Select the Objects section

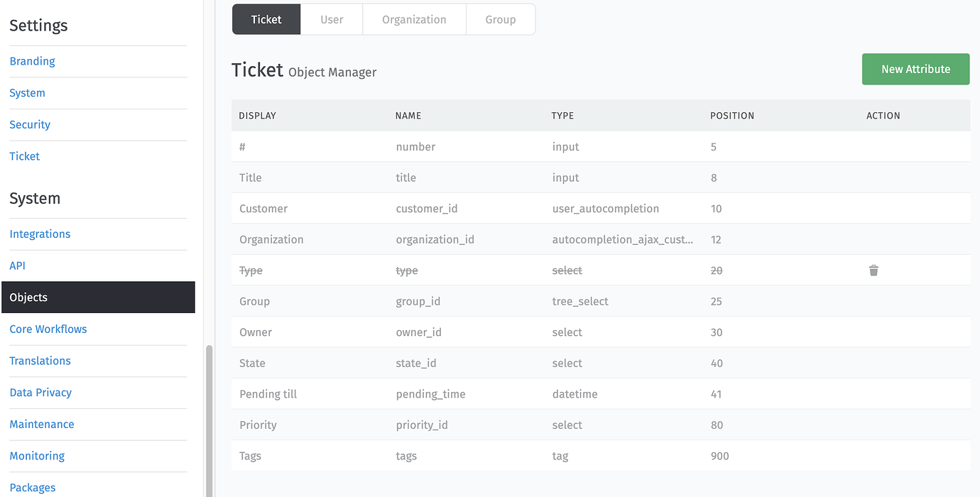click(x=28, y=297)
